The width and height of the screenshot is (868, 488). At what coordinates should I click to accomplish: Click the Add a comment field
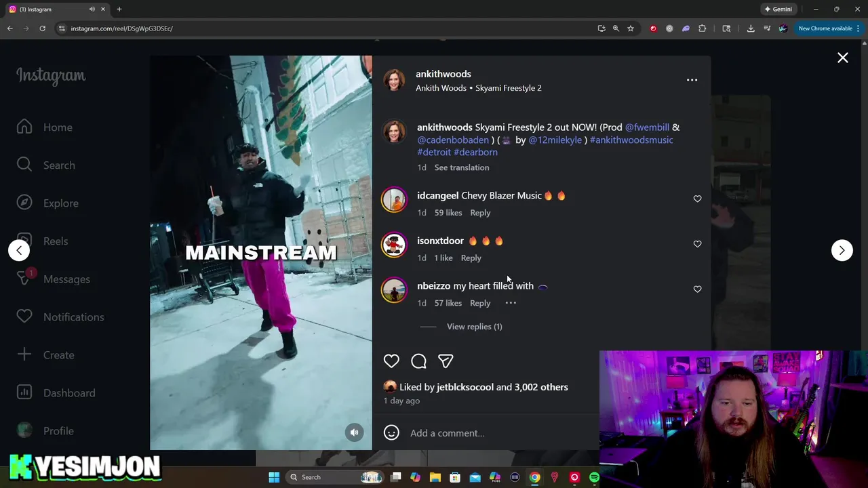click(502, 433)
